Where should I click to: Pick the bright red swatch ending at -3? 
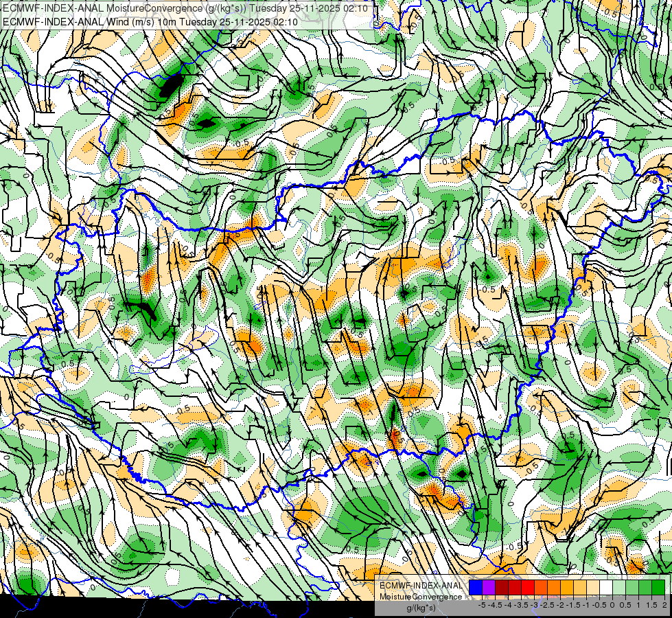[x=528, y=588]
